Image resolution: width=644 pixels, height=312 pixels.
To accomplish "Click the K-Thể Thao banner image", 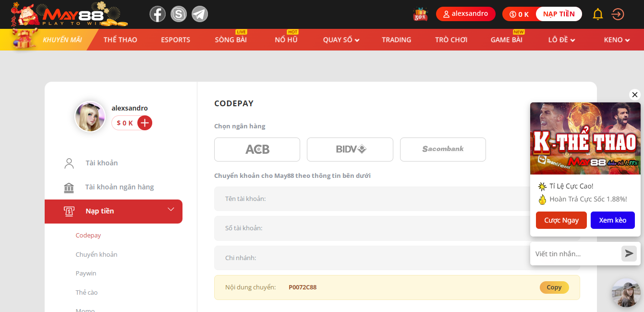I will 585,138.
